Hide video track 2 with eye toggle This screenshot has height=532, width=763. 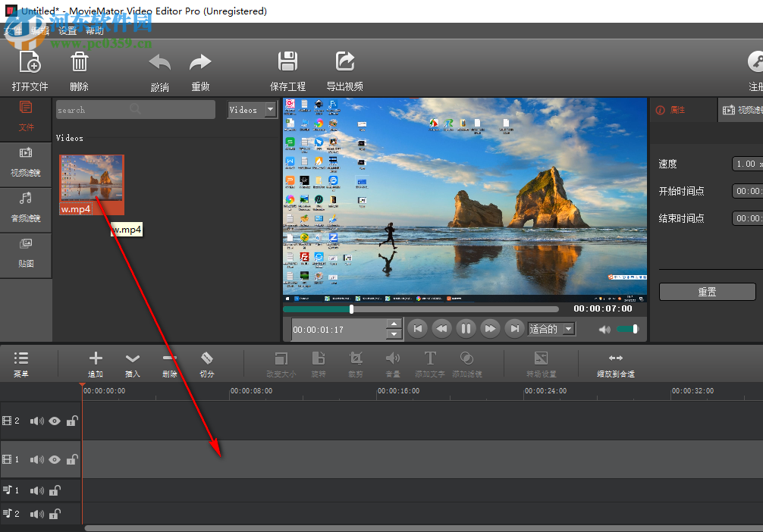click(55, 421)
